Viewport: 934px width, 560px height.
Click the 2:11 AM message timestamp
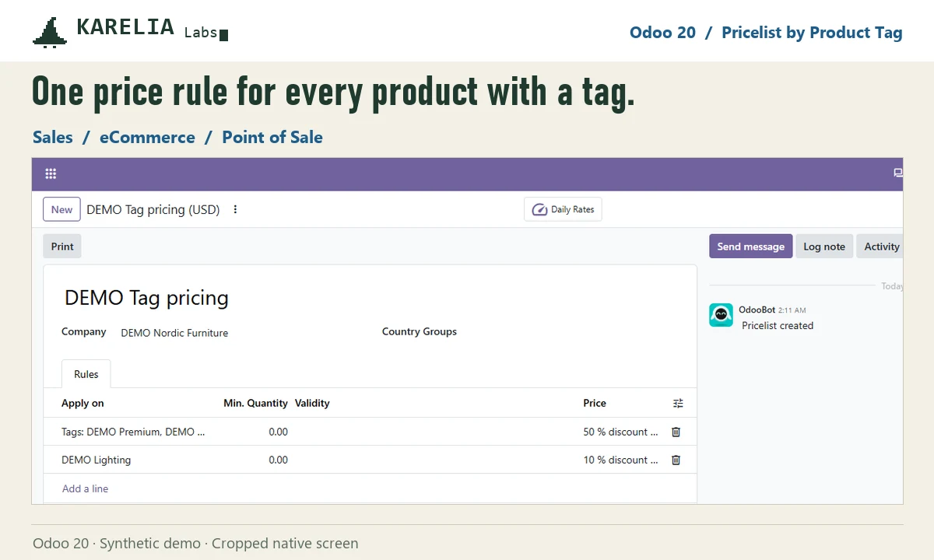pyautogui.click(x=792, y=310)
